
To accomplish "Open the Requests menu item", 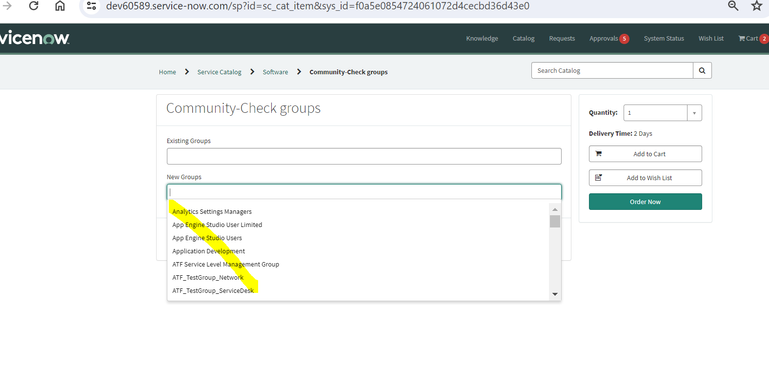I will coord(562,39).
